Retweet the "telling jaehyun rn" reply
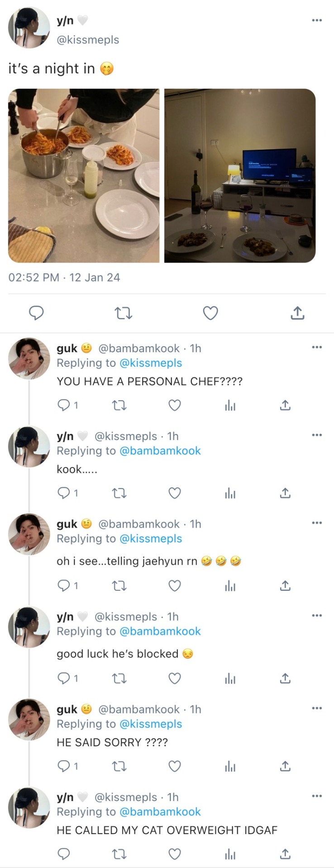334x868 pixels. click(x=119, y=586)
